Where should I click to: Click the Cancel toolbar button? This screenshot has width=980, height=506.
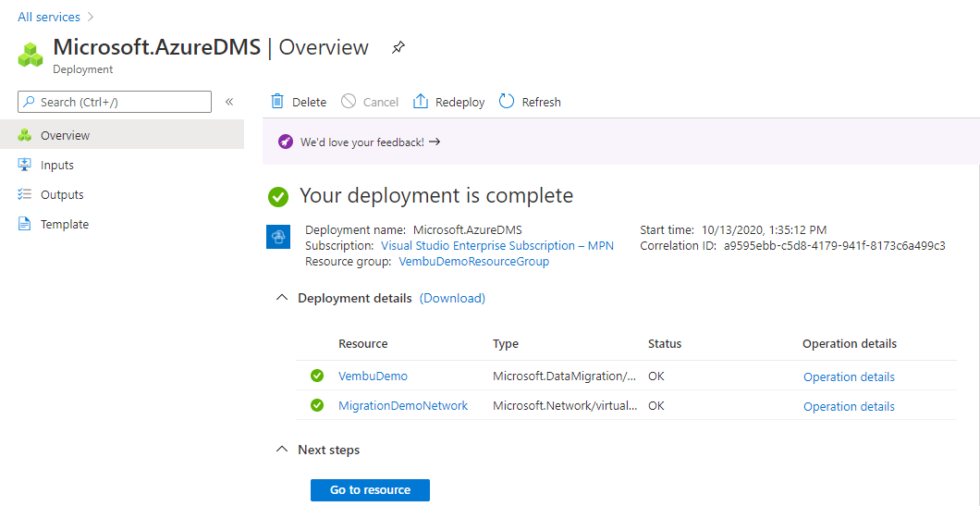(370, 102)
